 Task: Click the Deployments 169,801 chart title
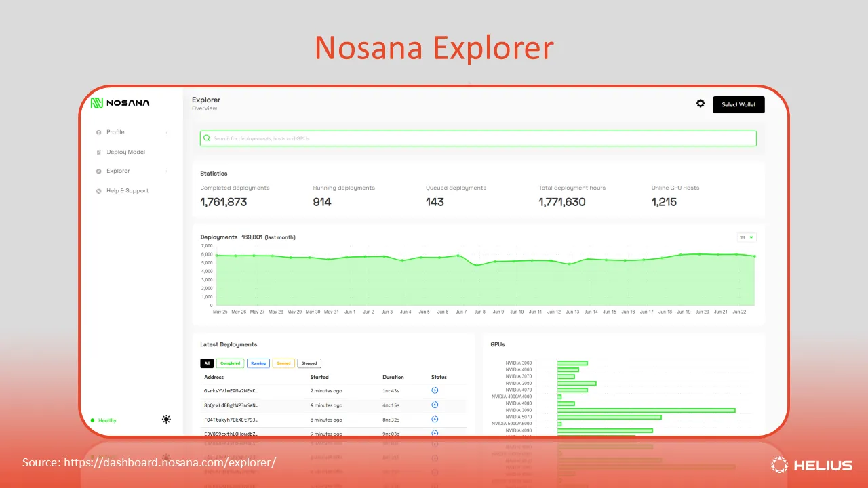click(248, 237)
